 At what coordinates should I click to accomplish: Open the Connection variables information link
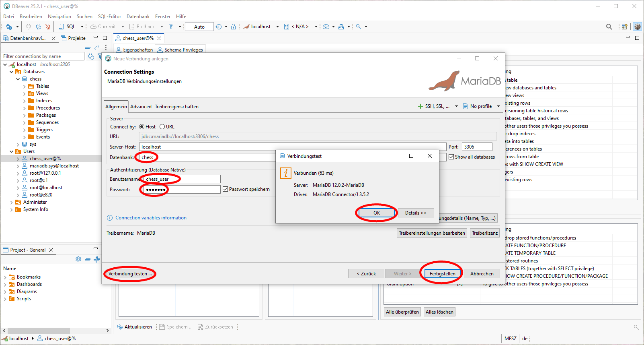pos(151,218)
